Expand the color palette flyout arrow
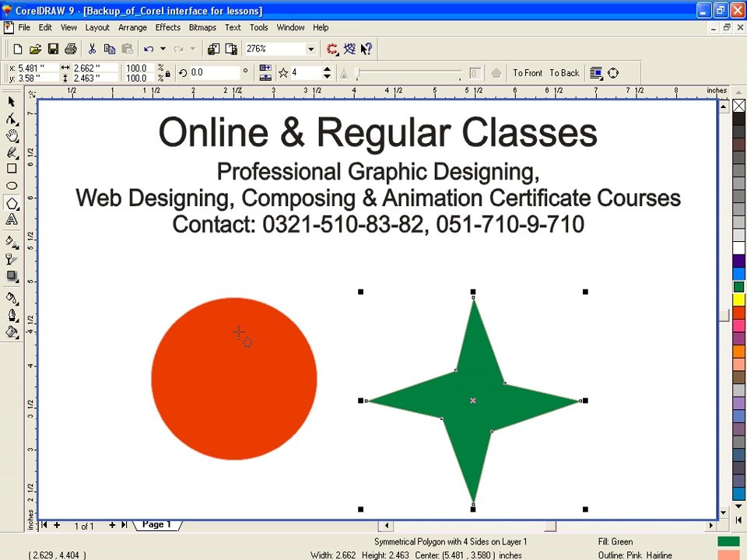 (738, 520)
